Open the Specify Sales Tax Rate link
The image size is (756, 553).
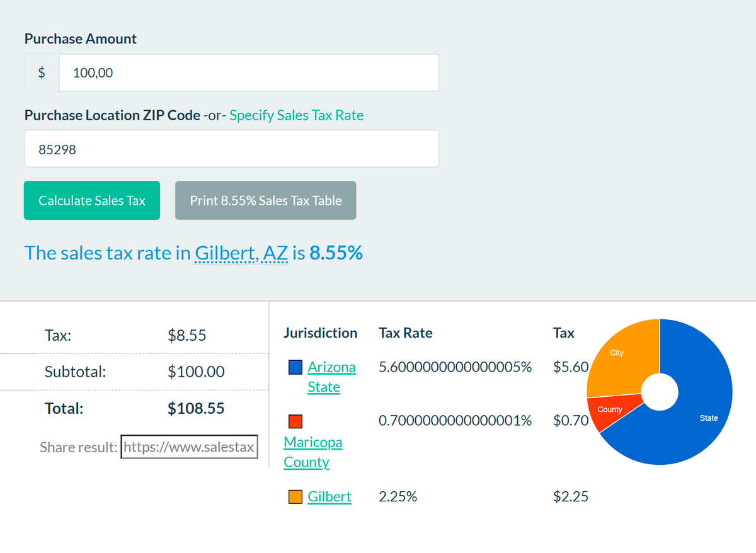[x=296, y=115]
